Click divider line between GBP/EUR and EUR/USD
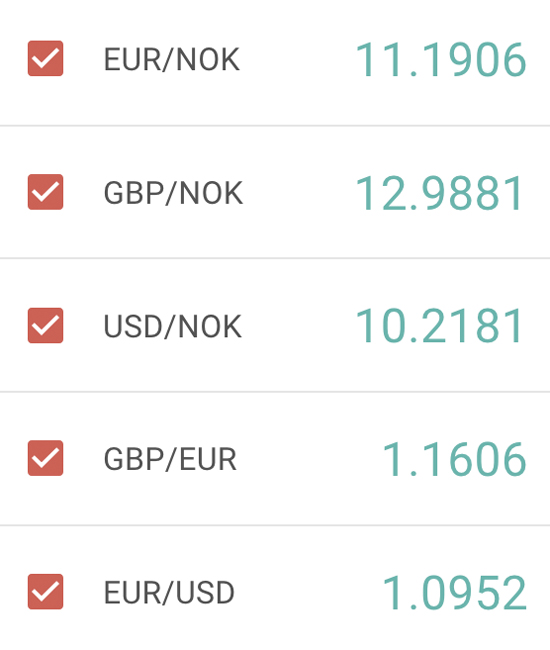 [275, 525]
